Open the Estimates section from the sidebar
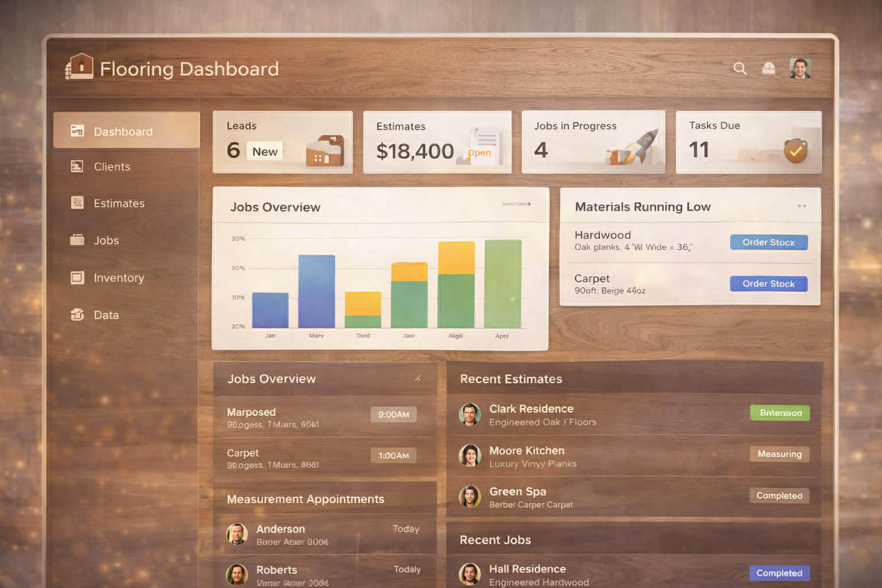The image size is (882, 588). (x=118, y=203)
